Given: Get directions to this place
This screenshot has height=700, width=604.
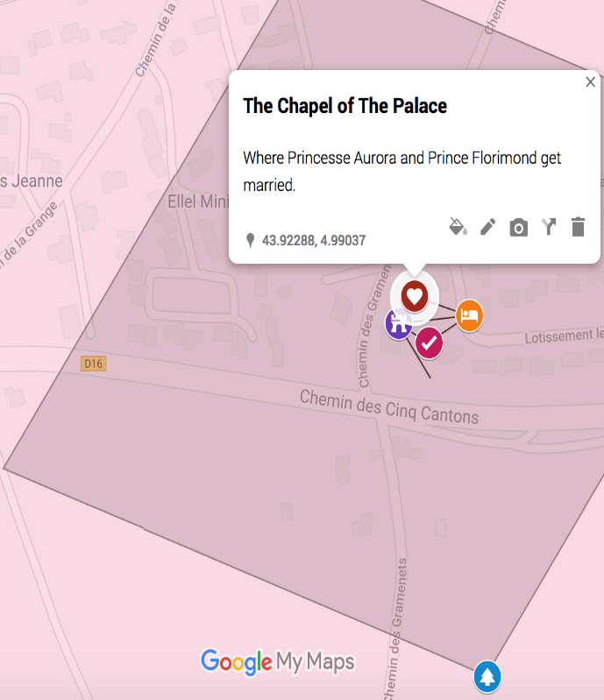Looking at the screenshot, I should pyautogui.click(x=549, y=227).
